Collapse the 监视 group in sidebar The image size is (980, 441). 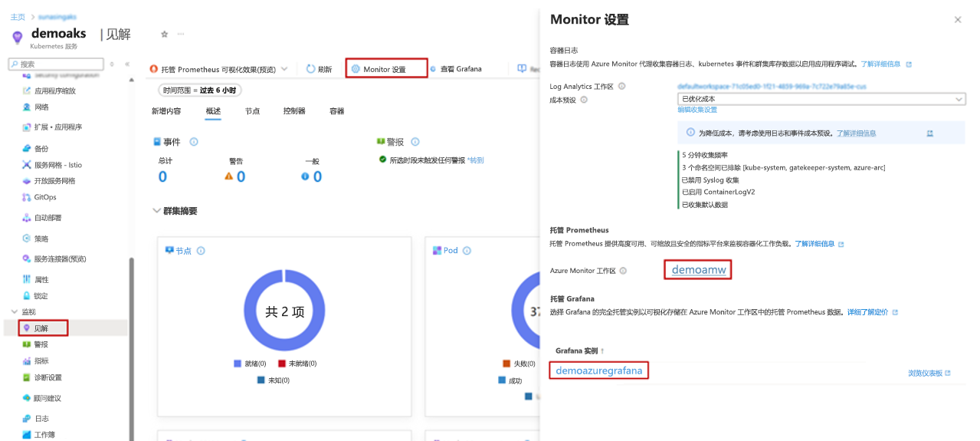pos(15,311)
